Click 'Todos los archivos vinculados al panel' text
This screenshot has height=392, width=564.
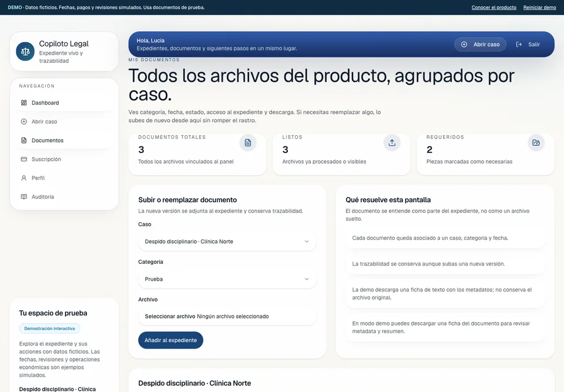click(186, 162)
